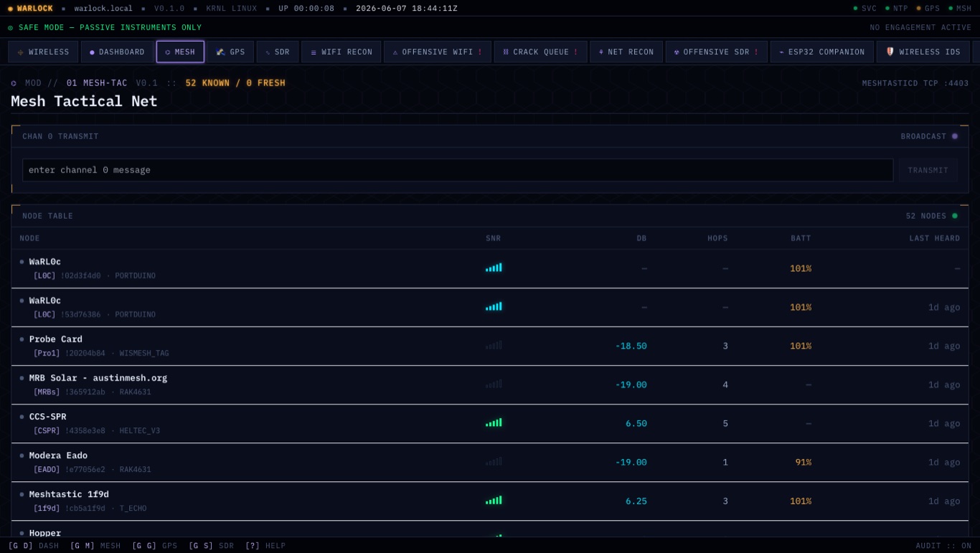This screenshot has height=553, width=980.
Task: Click SNR bars in MRB Solar row
Action: (x=494, y=384)
